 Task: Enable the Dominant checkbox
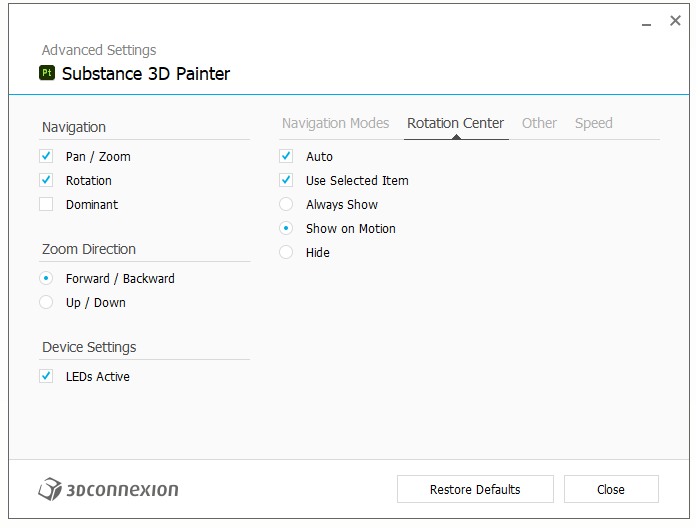coord(46,205)
